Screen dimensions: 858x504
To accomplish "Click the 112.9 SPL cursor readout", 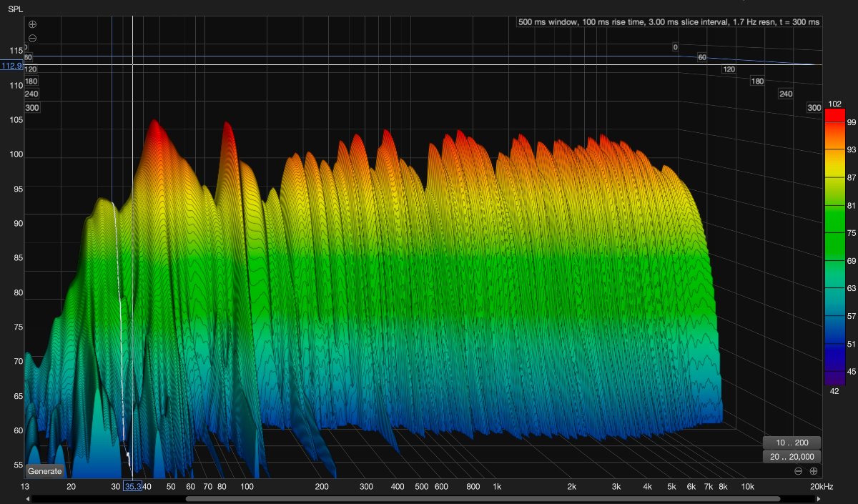I will coord(11,66).
